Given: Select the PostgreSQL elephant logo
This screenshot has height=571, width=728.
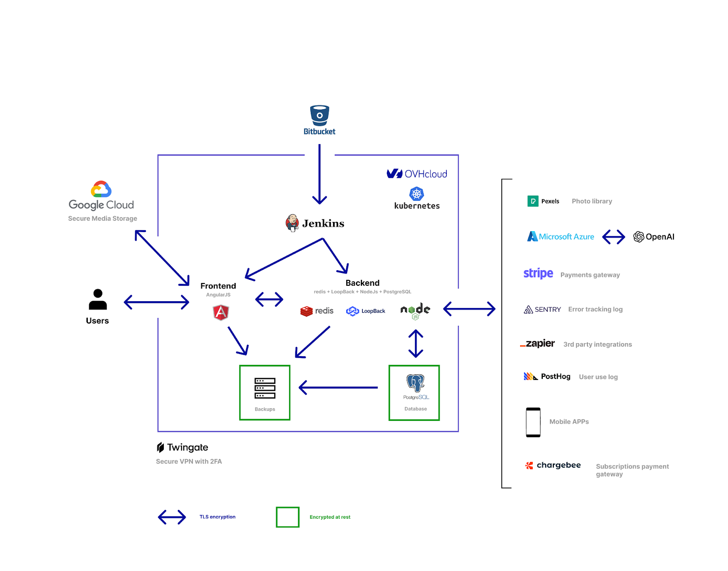Looking at the screenshot, I should tap(415, 383).
